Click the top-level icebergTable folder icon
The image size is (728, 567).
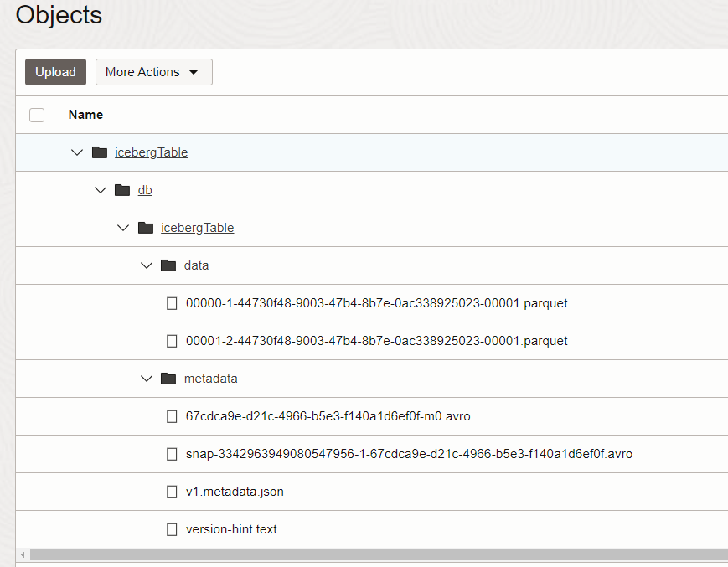click(x=100, y=152)
